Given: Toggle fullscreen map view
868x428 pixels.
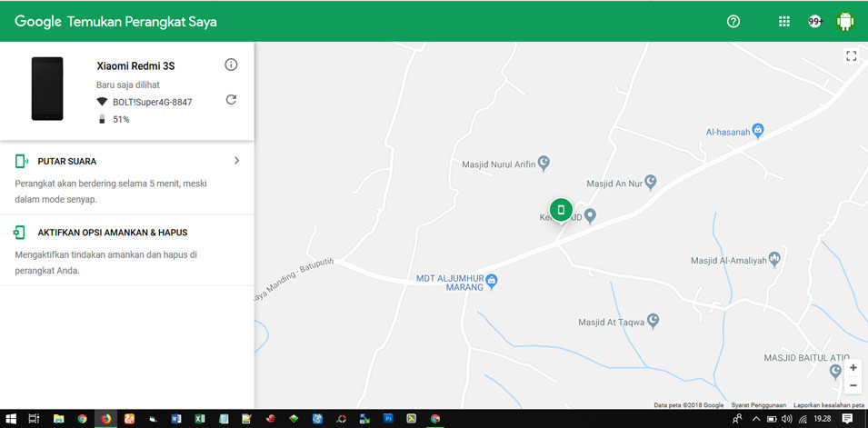Looking at the screenshot, I should point(852,55).
